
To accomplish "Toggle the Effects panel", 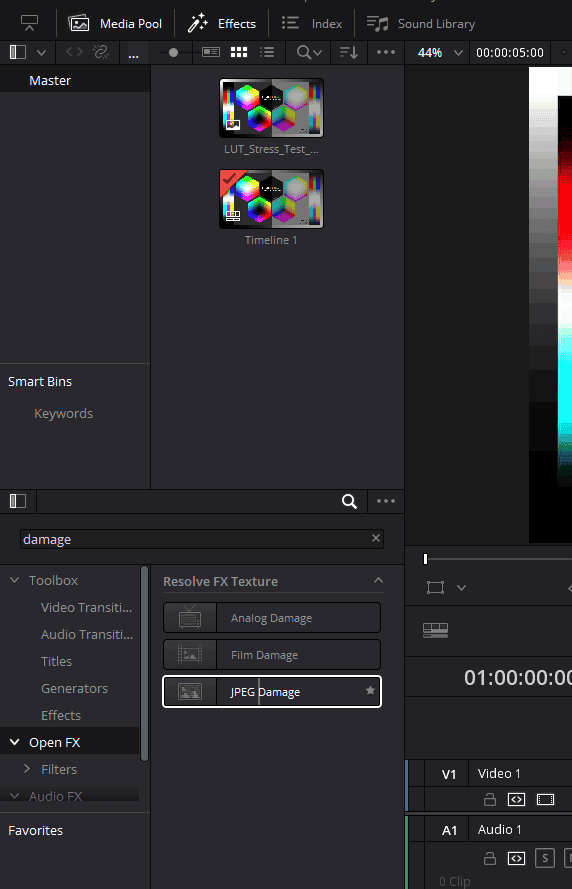I will 222,23.
